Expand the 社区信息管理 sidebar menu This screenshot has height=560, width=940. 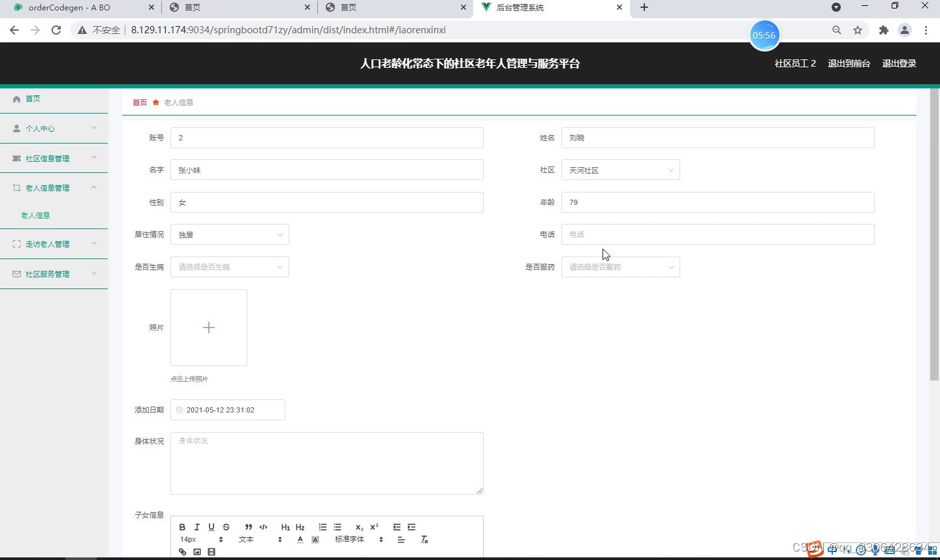pos(54,159)
